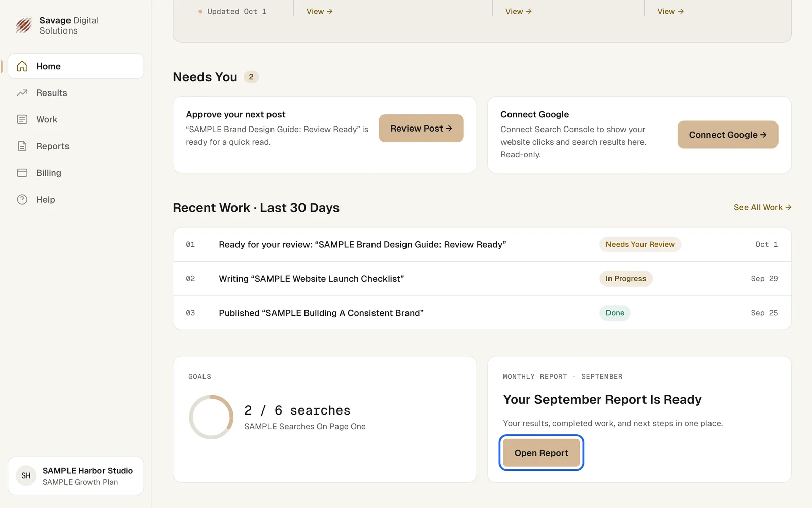Click the "Updated Oct 1" status text
Image resolution: width=812 pixels, height=508 pixels.
pyautogui.click(x=236, y=11)
